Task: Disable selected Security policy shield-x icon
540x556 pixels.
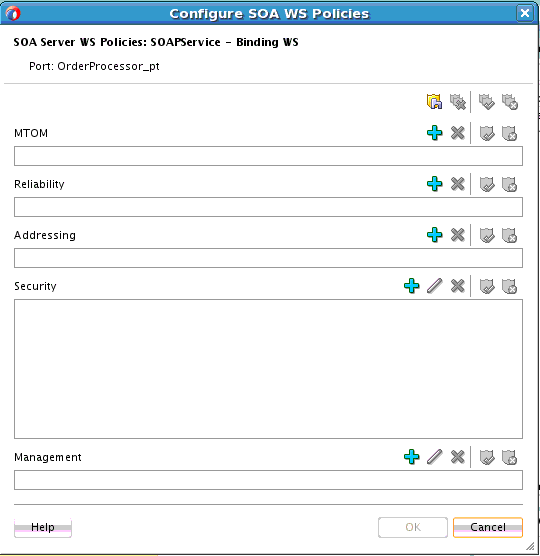Action: point(510,286)
